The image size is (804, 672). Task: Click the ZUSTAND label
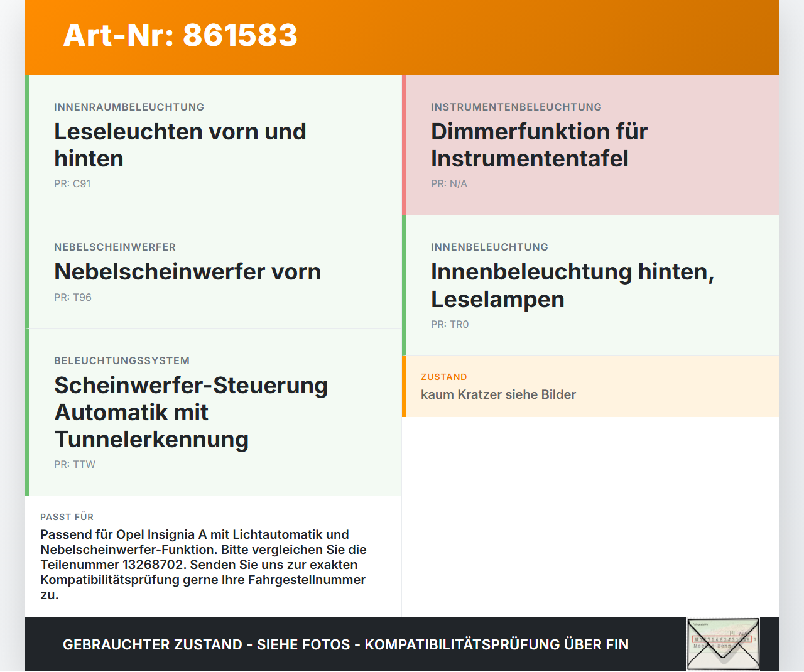(444, 377)
